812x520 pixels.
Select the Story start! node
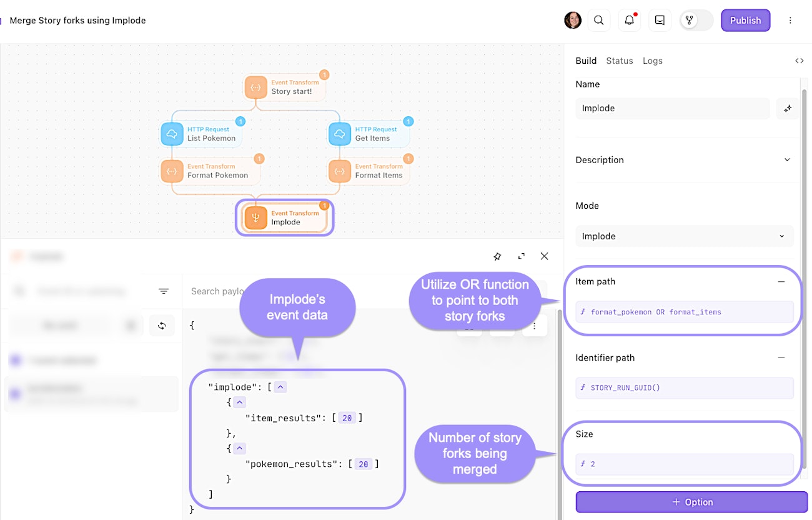(x=285, y=87)
